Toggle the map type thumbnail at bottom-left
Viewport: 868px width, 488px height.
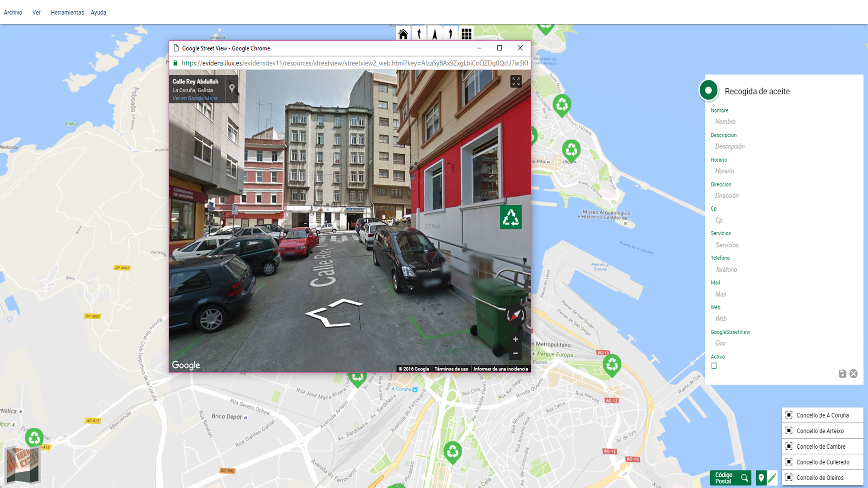pyautogui.click(x=22, y=465)
